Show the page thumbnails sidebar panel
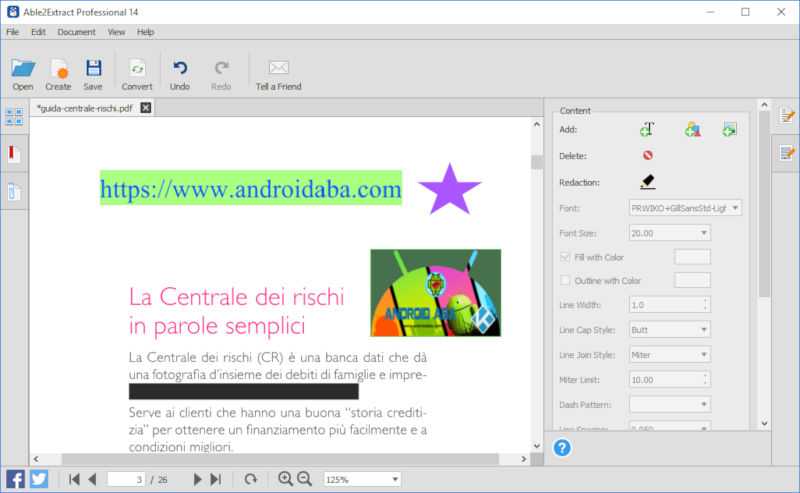 14,117
